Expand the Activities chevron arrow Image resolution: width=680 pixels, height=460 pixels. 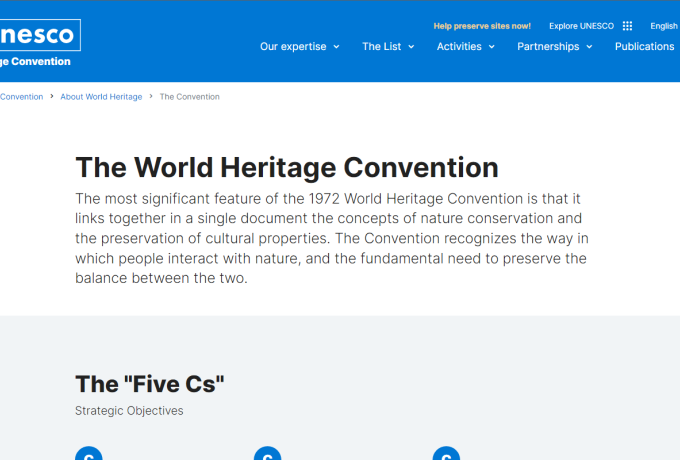pos(491,47)
